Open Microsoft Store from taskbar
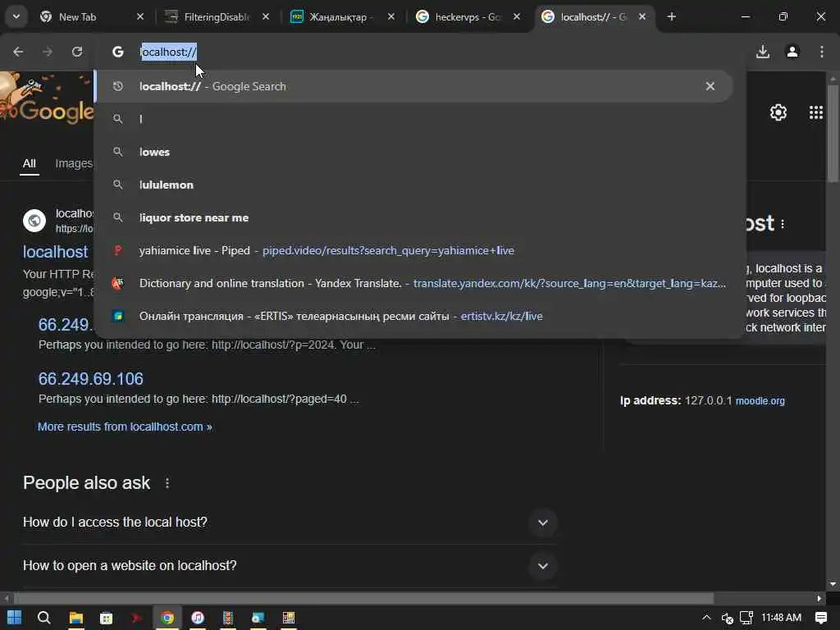The height and width of the screenshot is (630, 840). point(106,618)
